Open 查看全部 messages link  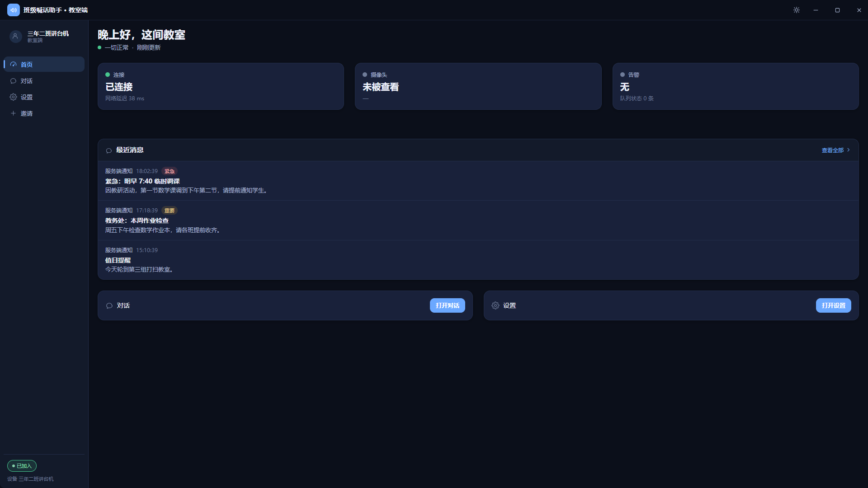pyautogui.click(x=836, y=150)
